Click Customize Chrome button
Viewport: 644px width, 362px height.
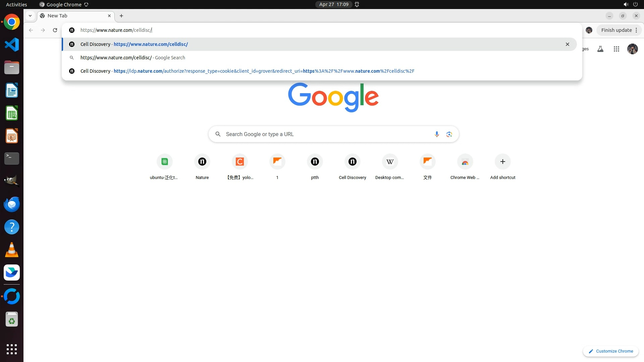(x=611, y=351)
